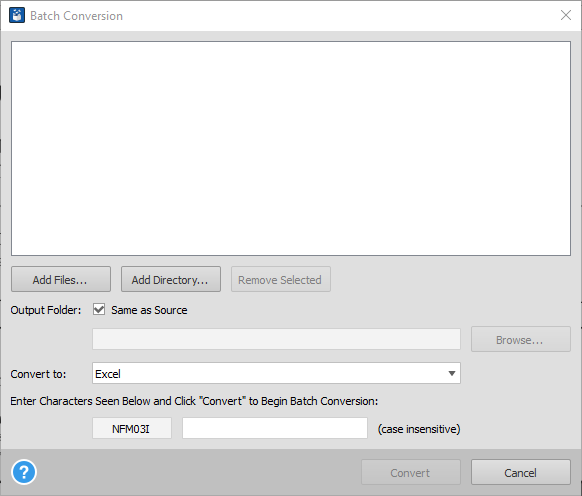
Task: Cancel the batch conversion dialog
Action: point(521,472)
